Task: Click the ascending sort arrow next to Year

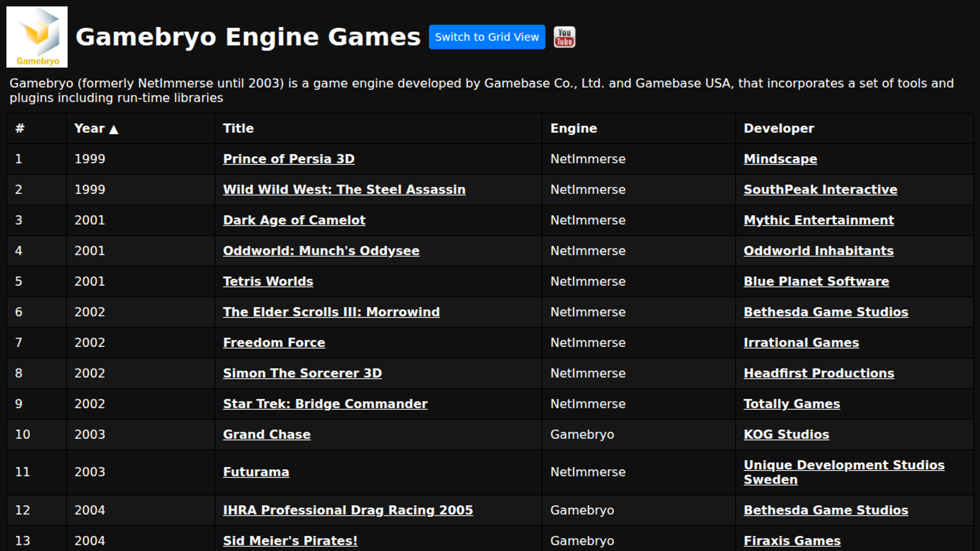Action: (x=114, y=130)
